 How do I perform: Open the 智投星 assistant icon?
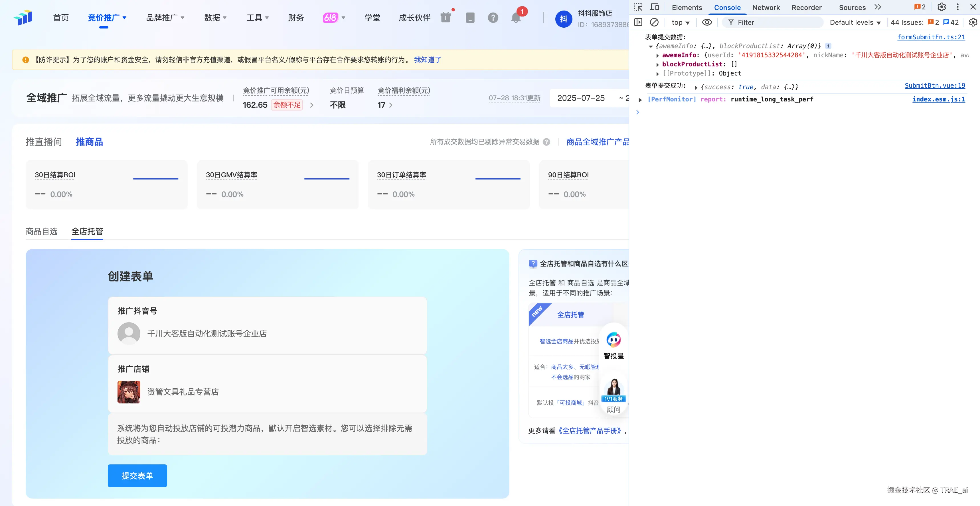tap(613, 340)
